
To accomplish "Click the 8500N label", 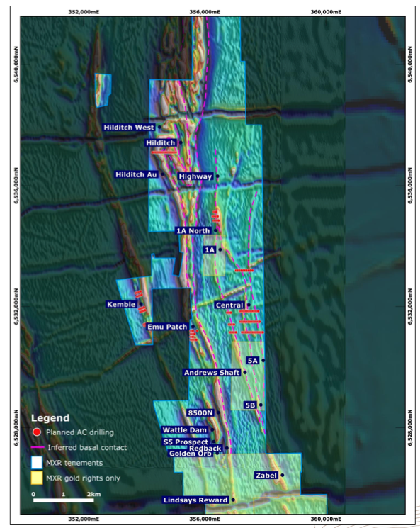I will (x=200, y=412).
